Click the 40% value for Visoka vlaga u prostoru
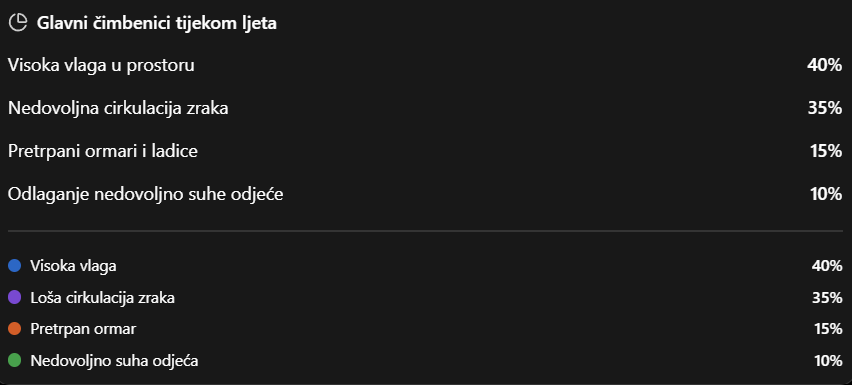Screen dimensions: 852x385 pos(824,65)
